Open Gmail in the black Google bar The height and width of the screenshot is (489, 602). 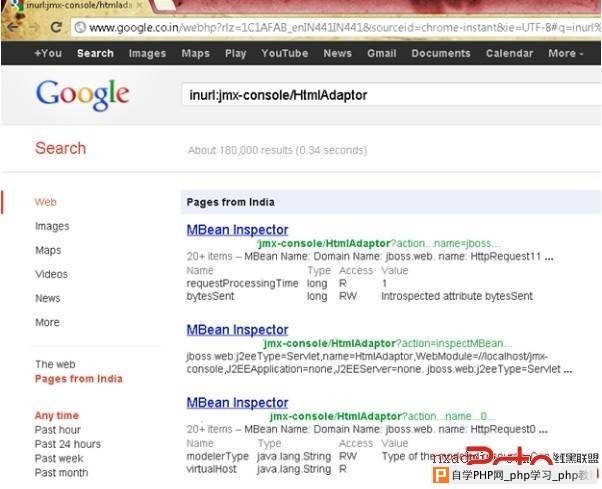click(382, 53)
